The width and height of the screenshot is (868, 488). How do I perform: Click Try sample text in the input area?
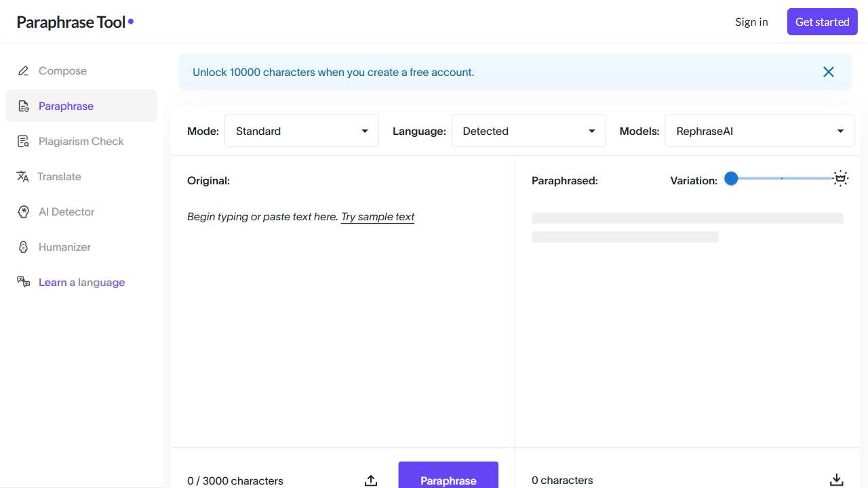377,217
